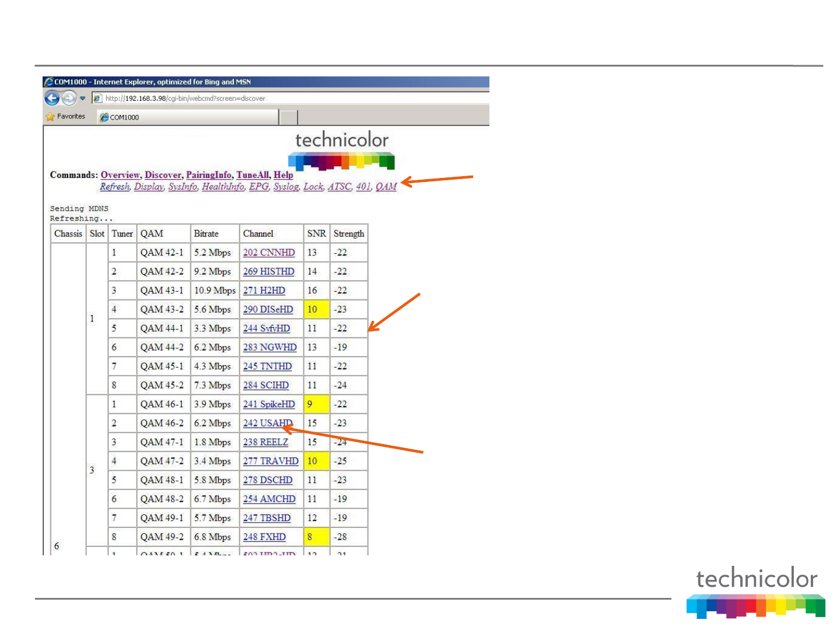Click the Discover command link
Image resolution: width=840 pixels, height=630 pixels.
pos(163,175)
